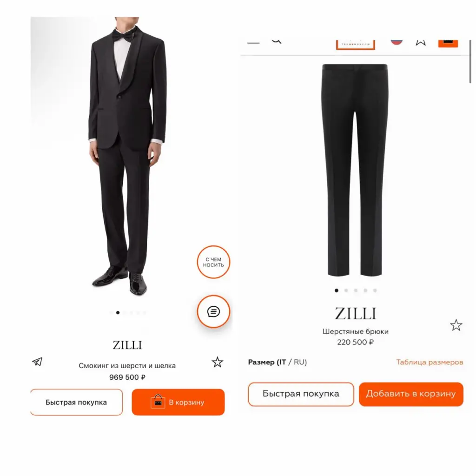Viewport: 476px width, 476px height.
Task: Add the tuxedo to favorites star
Action: point(218,362)
